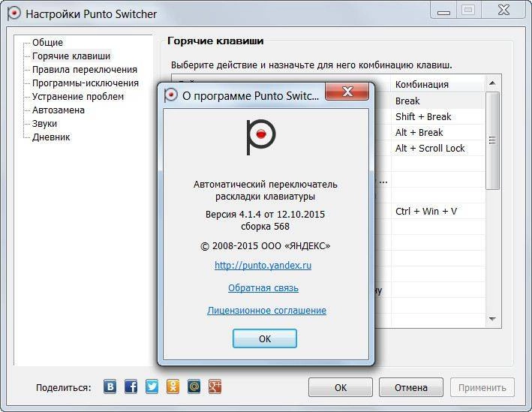
Task: Share via Google Plus icon
Action: pos(215,386)
